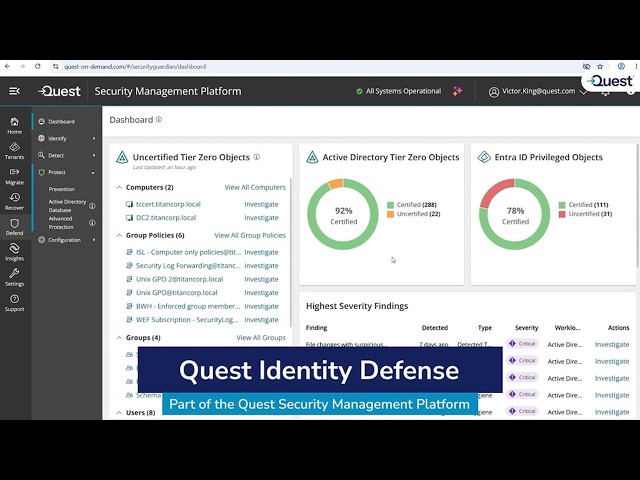Screen dimensions: 640x480
Task: Click green Certified (288) legend swatch
Action: 391,205
